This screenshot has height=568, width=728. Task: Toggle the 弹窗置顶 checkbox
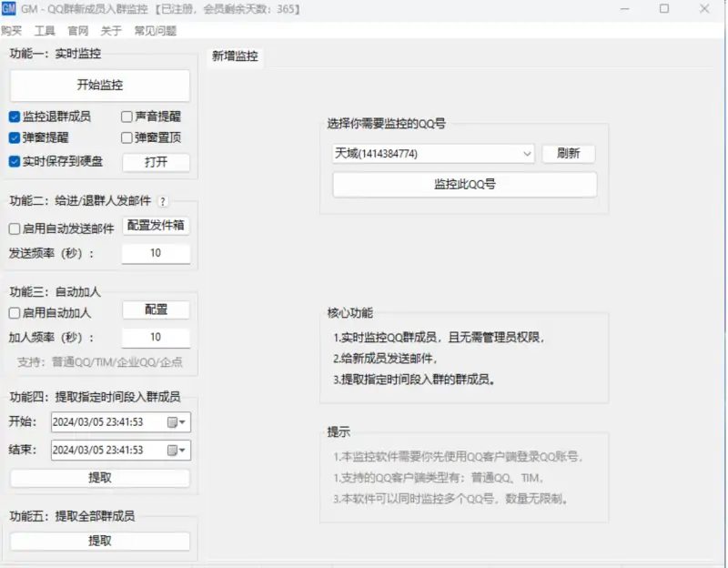[x=127, y=138]
